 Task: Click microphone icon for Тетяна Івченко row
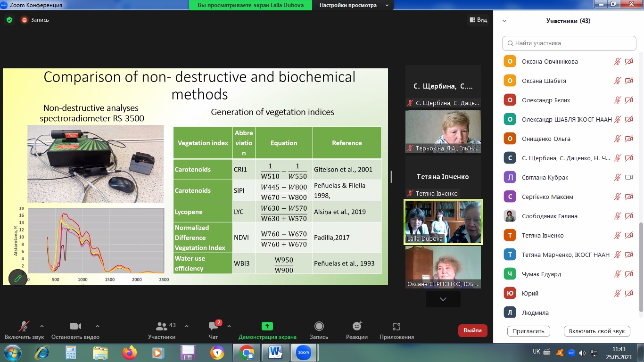click(x=617, y=235)
